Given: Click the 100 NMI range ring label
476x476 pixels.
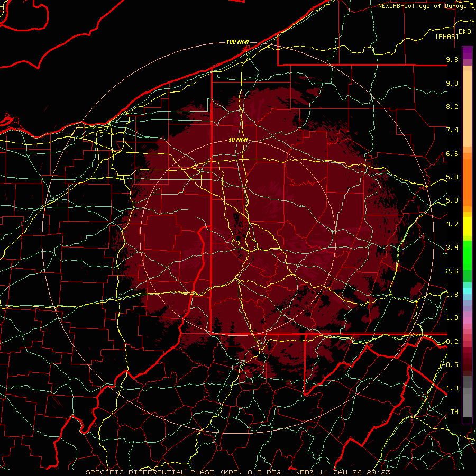Looking at the screenshot, I should click(237, 42).
